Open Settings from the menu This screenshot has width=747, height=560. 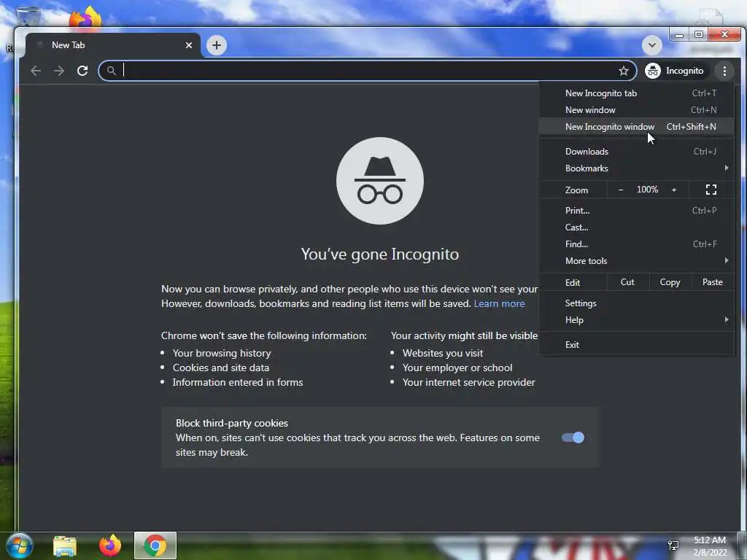pos(636,303)
